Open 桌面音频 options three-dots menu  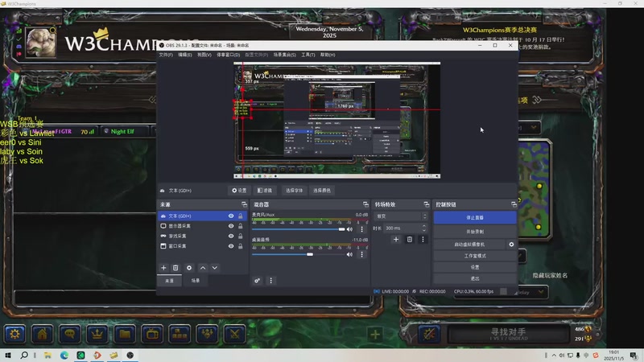[361, 254]
